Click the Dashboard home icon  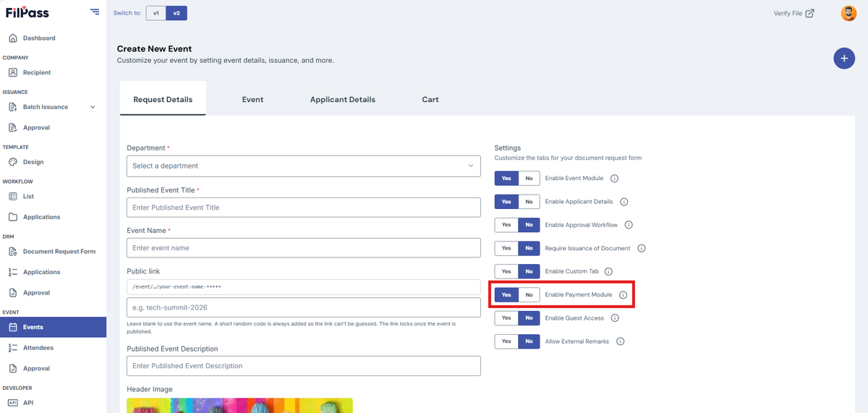tap(13, 38)
